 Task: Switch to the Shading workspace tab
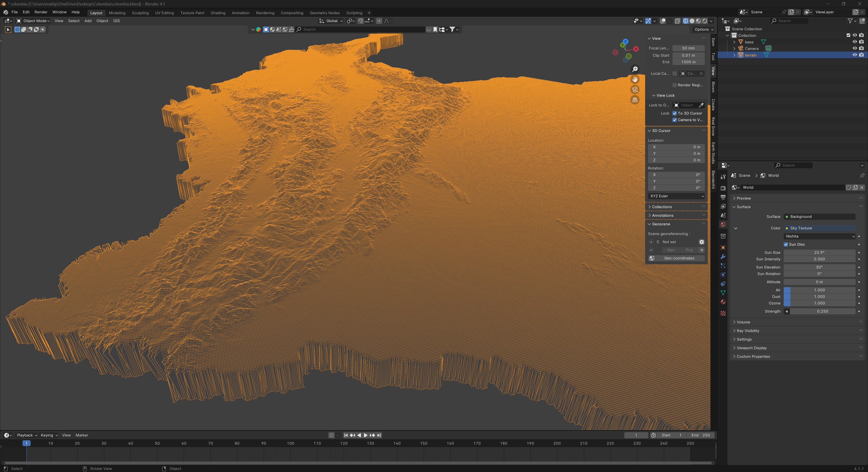click(218, 13)
